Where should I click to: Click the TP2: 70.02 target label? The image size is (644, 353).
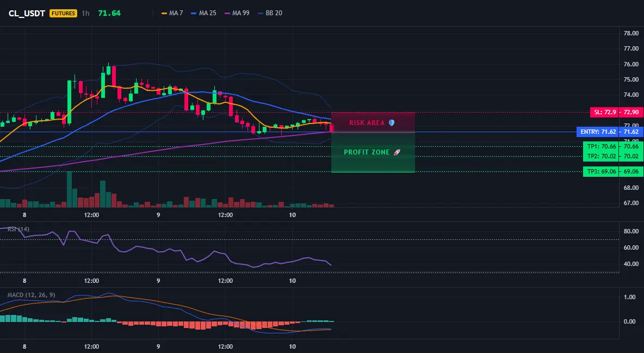(x=601, y=156)
